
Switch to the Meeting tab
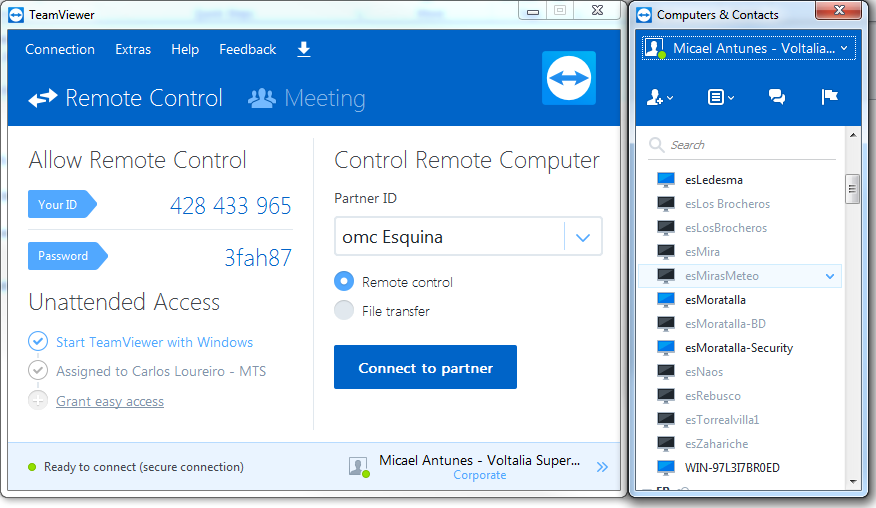[x=307, y=98]
